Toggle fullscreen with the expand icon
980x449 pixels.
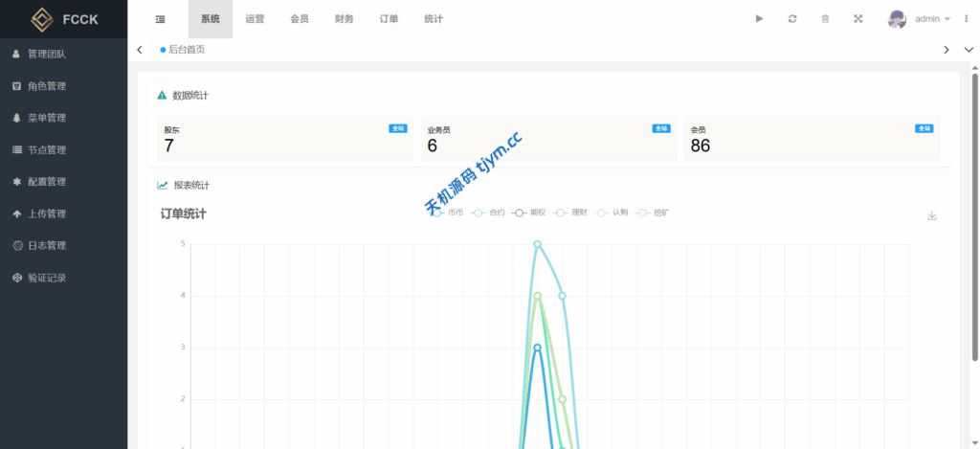(857, 19)
